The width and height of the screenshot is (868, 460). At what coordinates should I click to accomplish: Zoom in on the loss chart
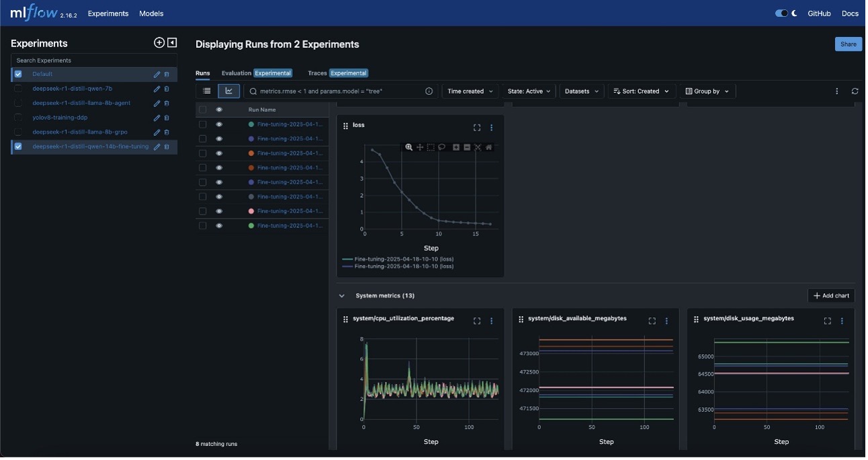[x=456, y=147]
